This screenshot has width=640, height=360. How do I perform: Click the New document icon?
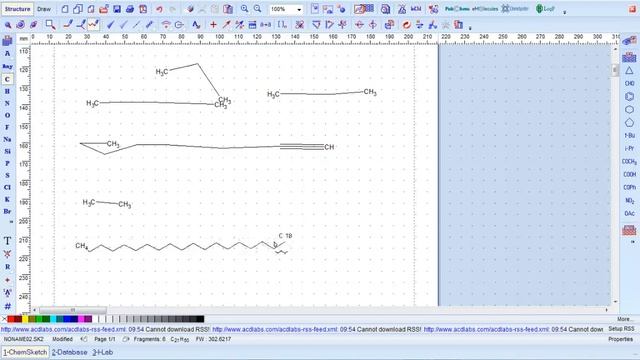(65, 9)
